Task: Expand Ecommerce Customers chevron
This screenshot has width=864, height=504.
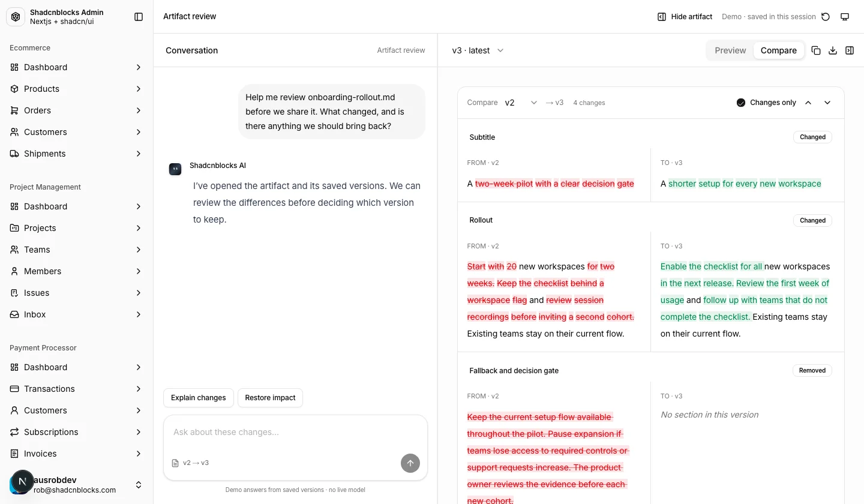Action: (x=139, y=132)
